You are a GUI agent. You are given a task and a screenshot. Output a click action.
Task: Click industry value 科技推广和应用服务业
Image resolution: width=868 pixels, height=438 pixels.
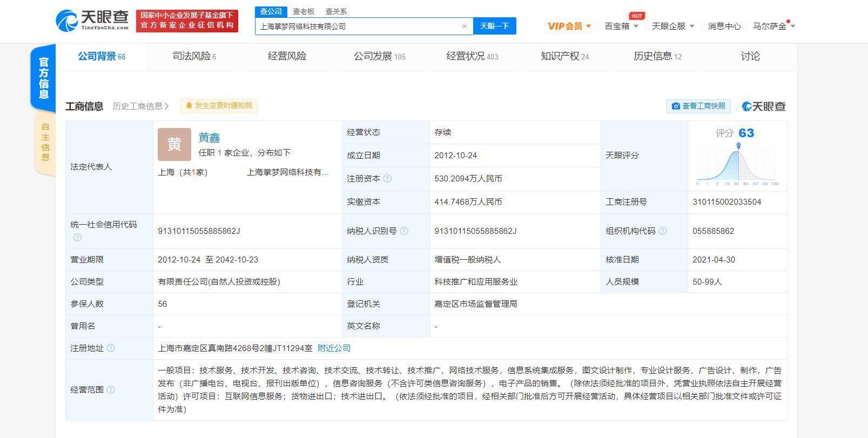click(475, 282)
